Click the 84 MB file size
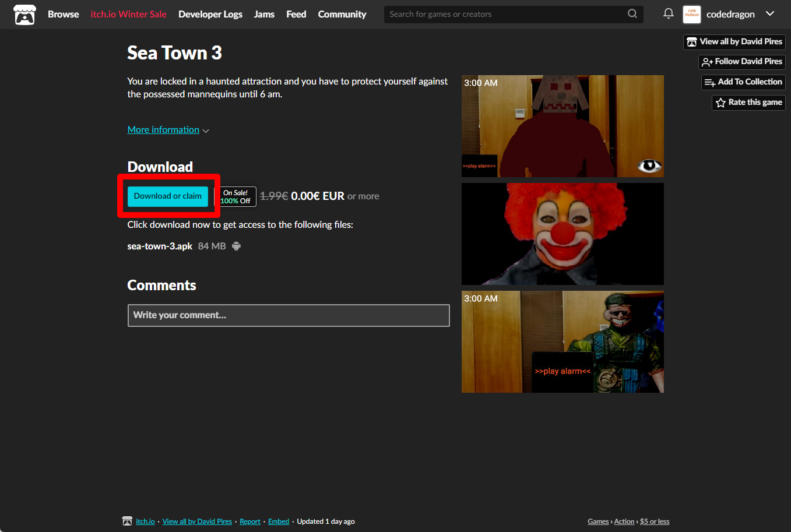This screenshot has width=791, height=532. (212, 246)
